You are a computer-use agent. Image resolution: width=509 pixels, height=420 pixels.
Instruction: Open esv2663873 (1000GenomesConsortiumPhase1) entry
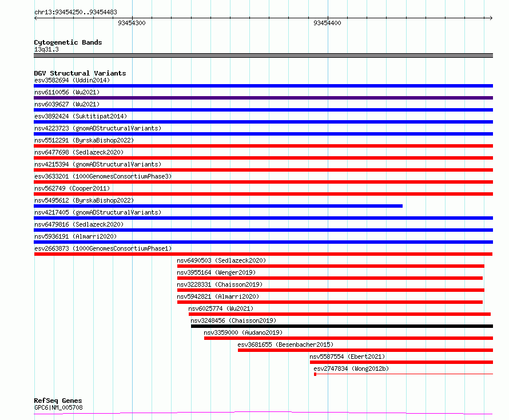(103, 248)
